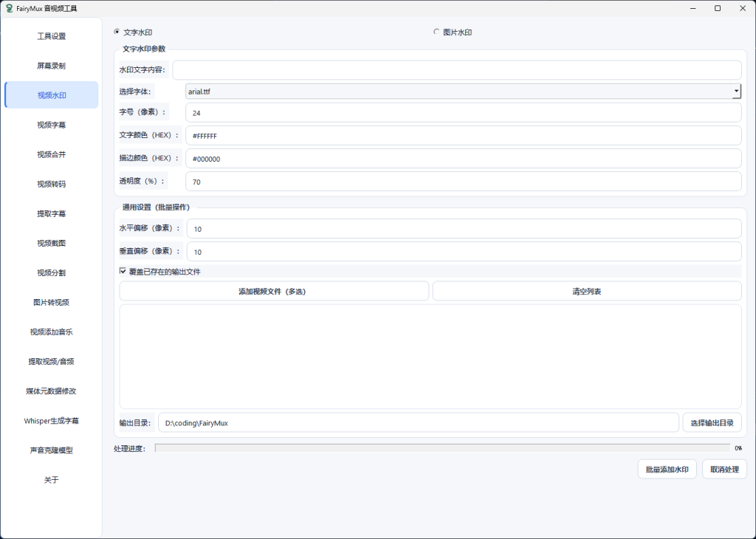Viewport: 756px width, 539px height.
Task: Click the 清空列表 button
Action: tap(587, 291)
